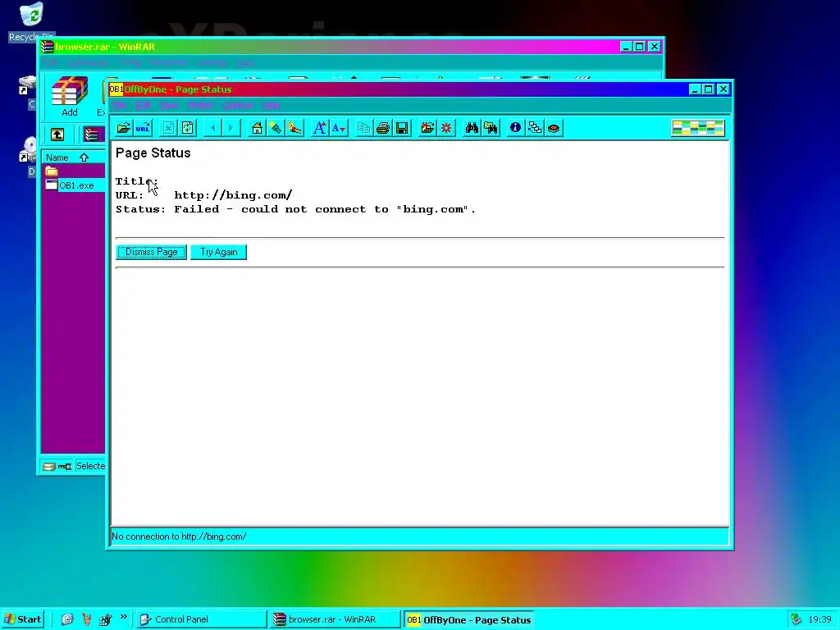The image size is (840, 630).
Task: Click the Print page icon
Action: coord(383,128)
